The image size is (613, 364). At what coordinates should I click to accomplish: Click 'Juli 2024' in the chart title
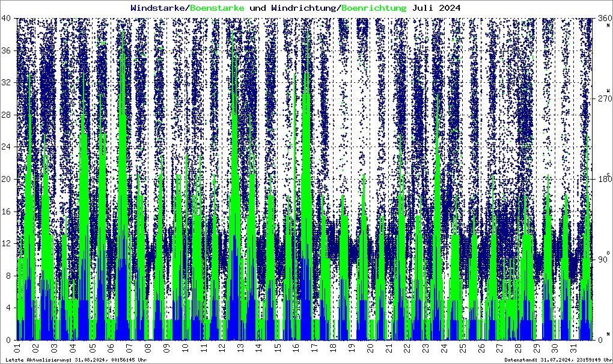click(436, 8)
